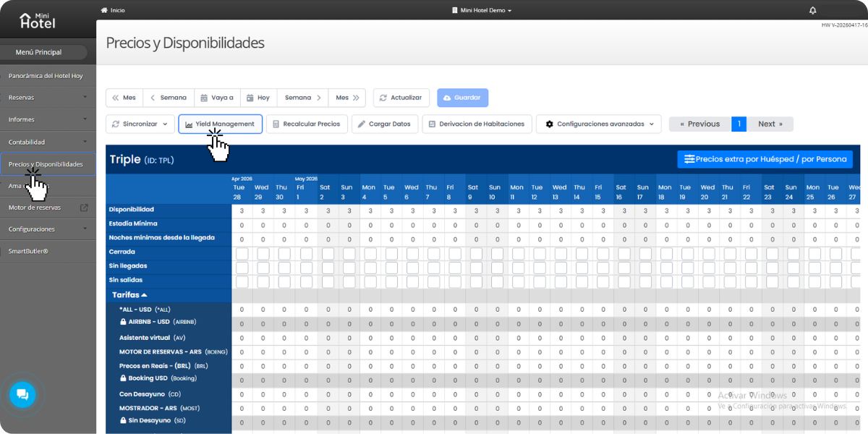
Task: Click Disponibilidad value for Tue 28
Action: click(x=242, y=210)
